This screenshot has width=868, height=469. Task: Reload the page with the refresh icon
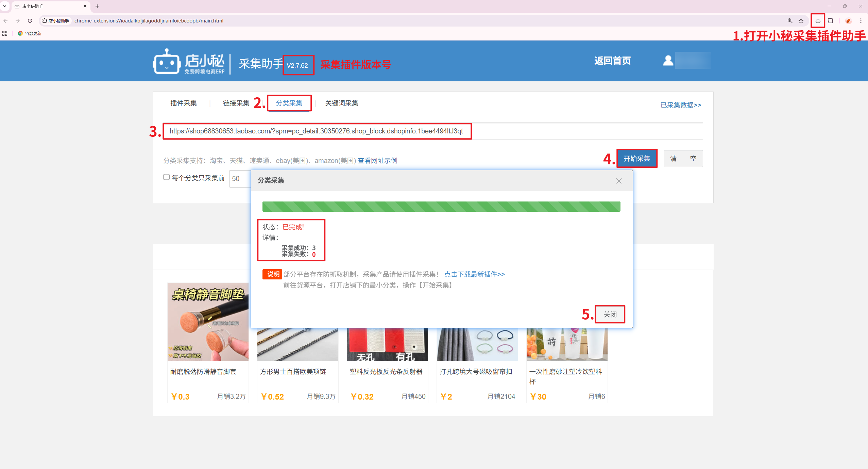click(30, 21)
